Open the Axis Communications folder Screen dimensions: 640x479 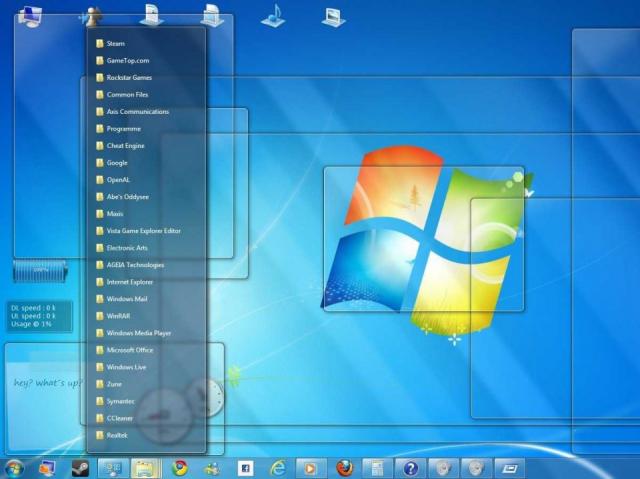133,112
